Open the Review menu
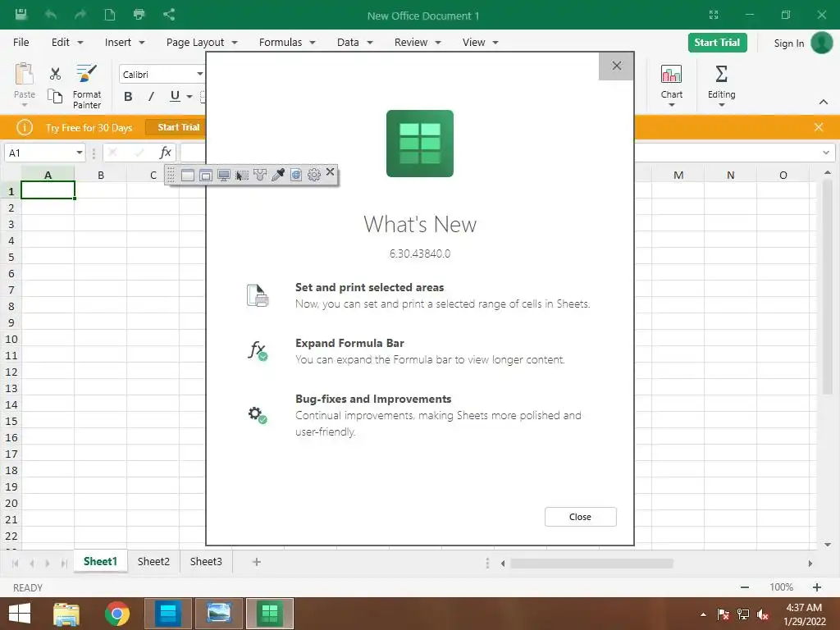Screen dimensions: 840x630 tap(418, 43)
